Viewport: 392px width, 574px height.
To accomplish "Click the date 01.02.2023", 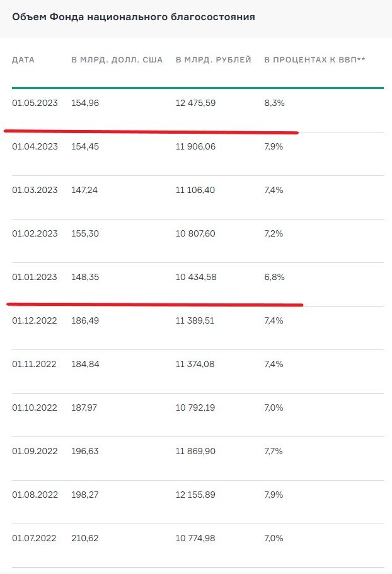I will (x=35, y=233).
